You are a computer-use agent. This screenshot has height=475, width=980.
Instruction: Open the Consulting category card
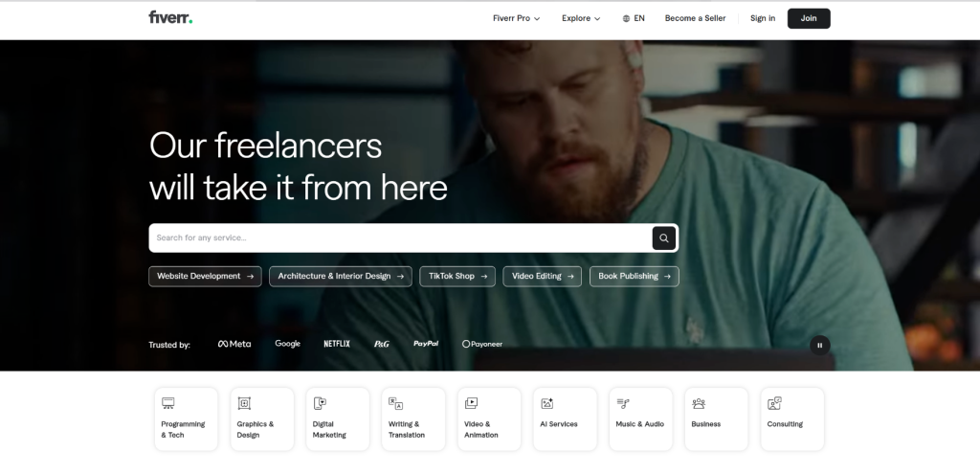point(792,418)
